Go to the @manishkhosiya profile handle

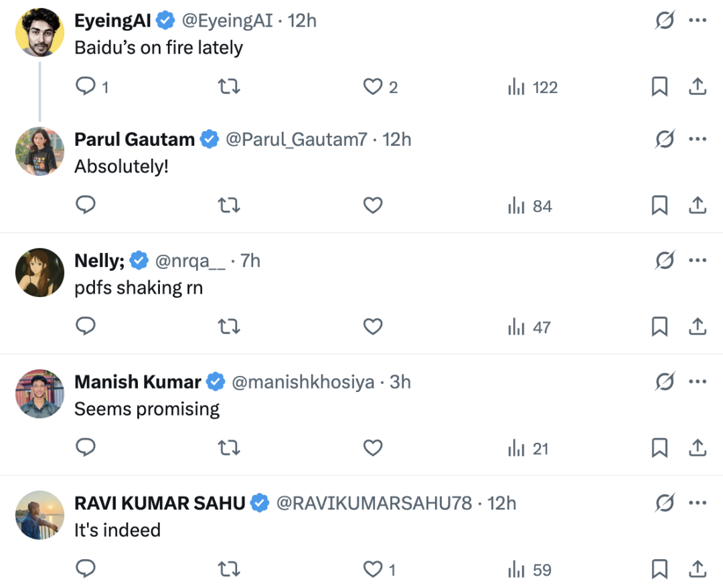(303, 382)
